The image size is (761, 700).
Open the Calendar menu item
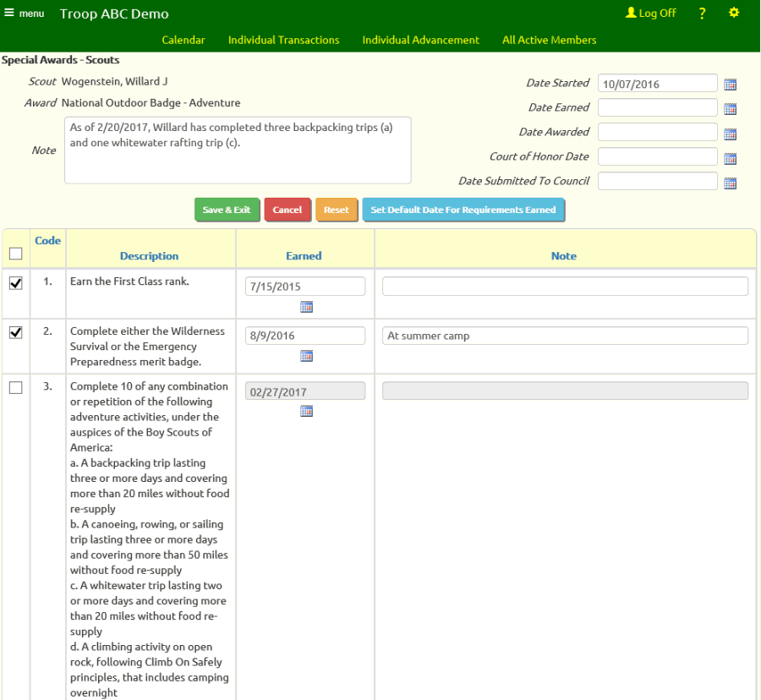pyautogui.click(x=183, y=40)
